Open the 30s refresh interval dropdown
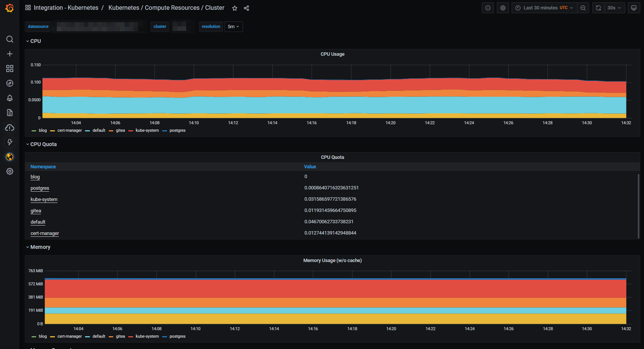 (614, 8)
